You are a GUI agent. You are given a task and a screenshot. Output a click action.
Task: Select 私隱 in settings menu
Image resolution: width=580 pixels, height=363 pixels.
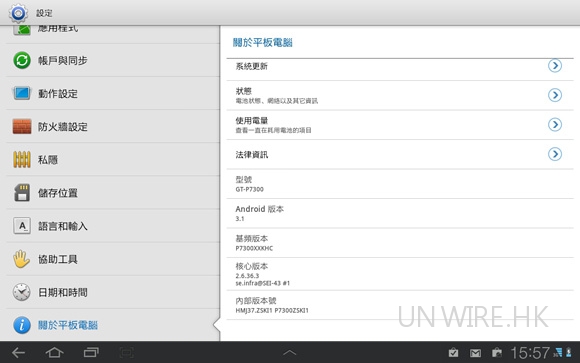(113, 159)
